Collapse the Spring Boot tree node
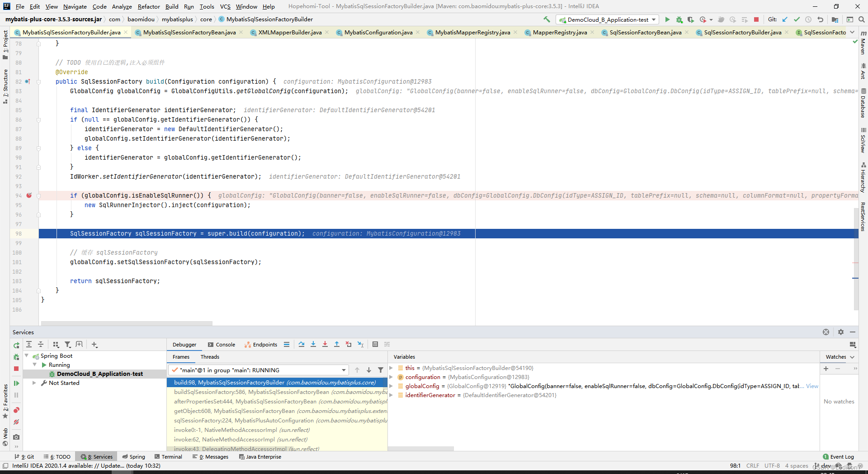Viewport: 868px width, 474px height. pyautogui.click(x=27, y=356)
